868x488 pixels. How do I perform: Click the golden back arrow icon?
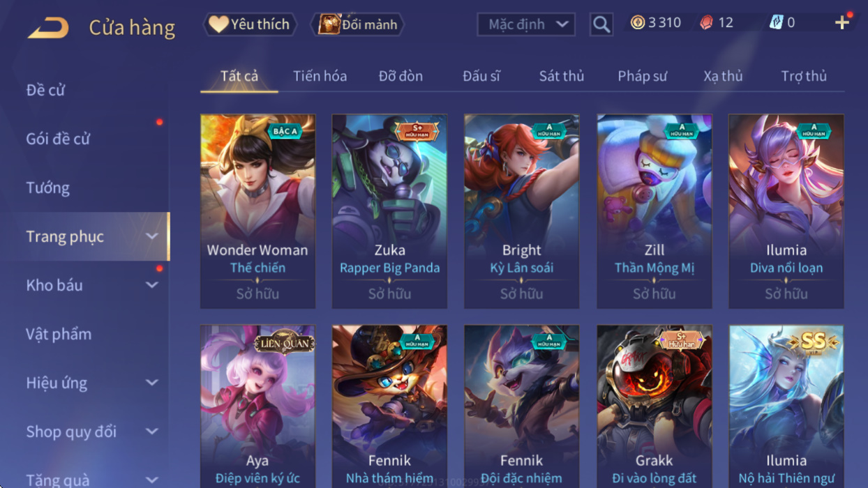48,28
